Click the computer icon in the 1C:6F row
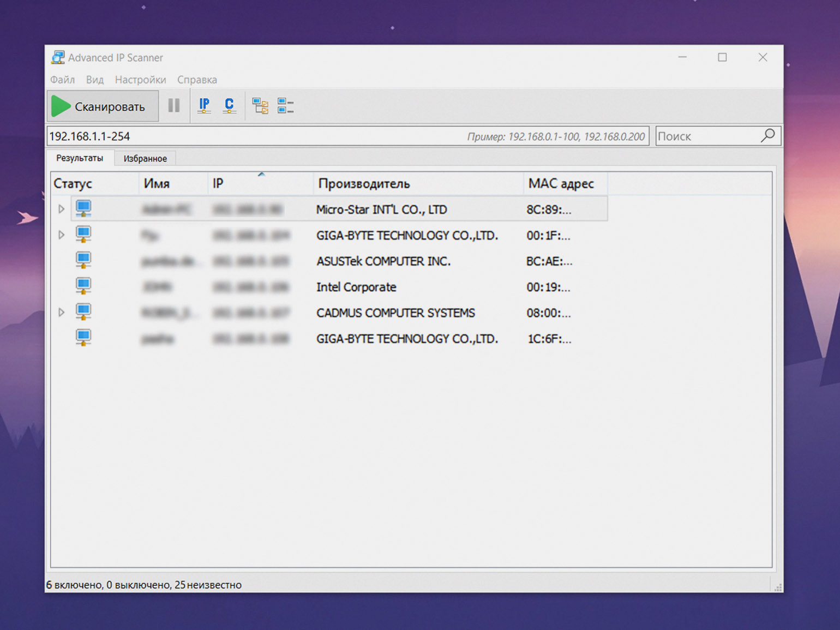Screen dimensions: 840x630 click(83, 338)
